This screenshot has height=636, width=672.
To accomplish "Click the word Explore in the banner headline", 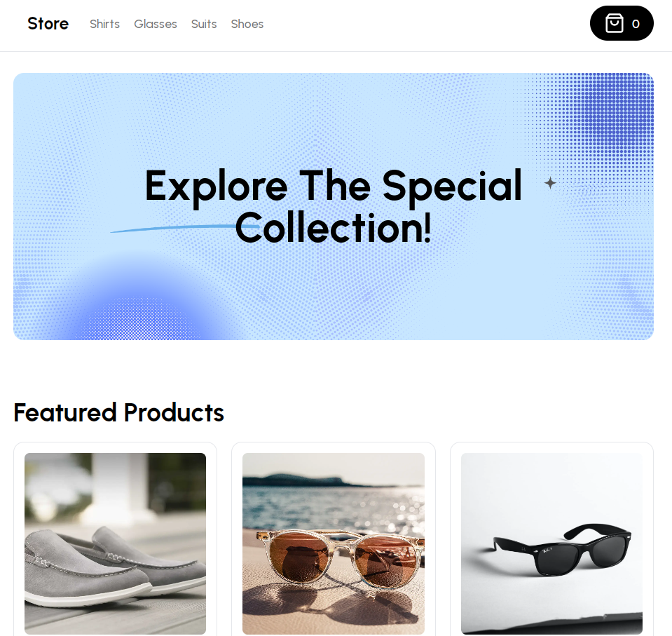I will pyautogui.click(x=216, y=187).
